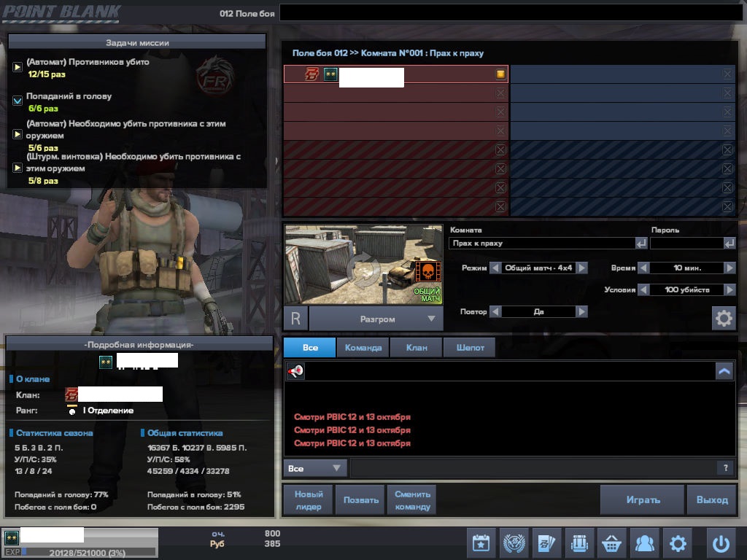Decrease Время match duration
The image size is (747, 560).
[x=643, y=268]
